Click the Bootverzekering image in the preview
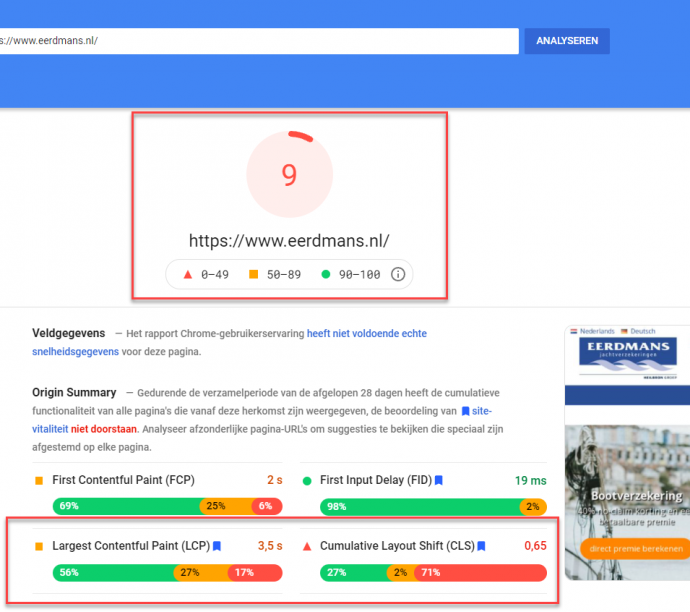This screenshot has height=612, width=690. tap(628, 502)
